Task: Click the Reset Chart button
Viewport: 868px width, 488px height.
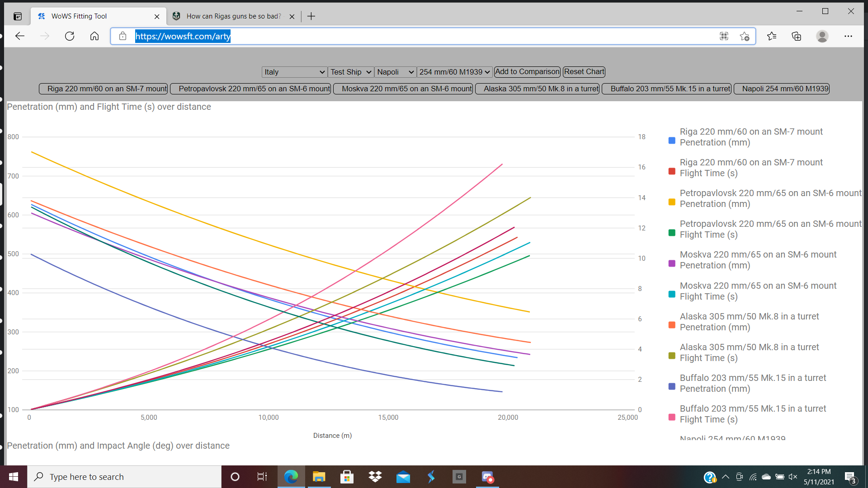Action: pos(584,71)
